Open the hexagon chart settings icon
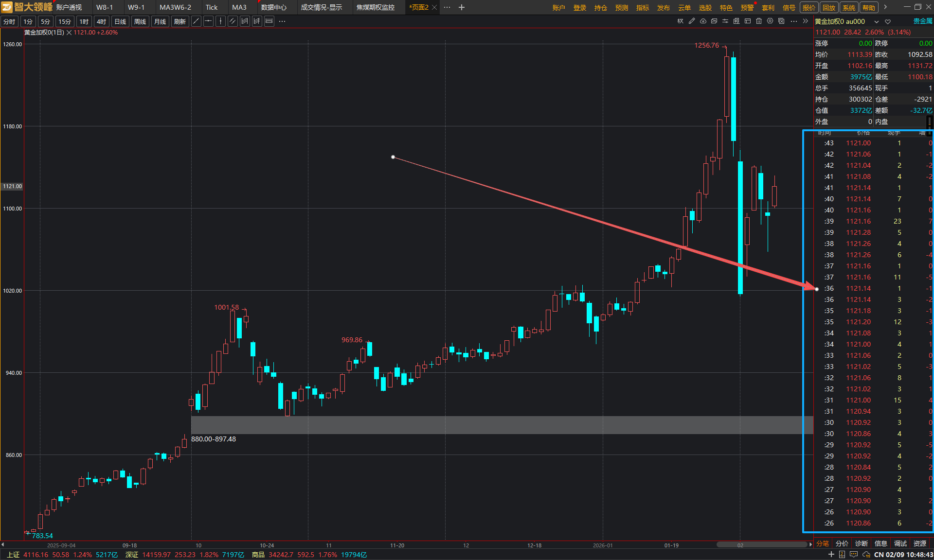 770,21
